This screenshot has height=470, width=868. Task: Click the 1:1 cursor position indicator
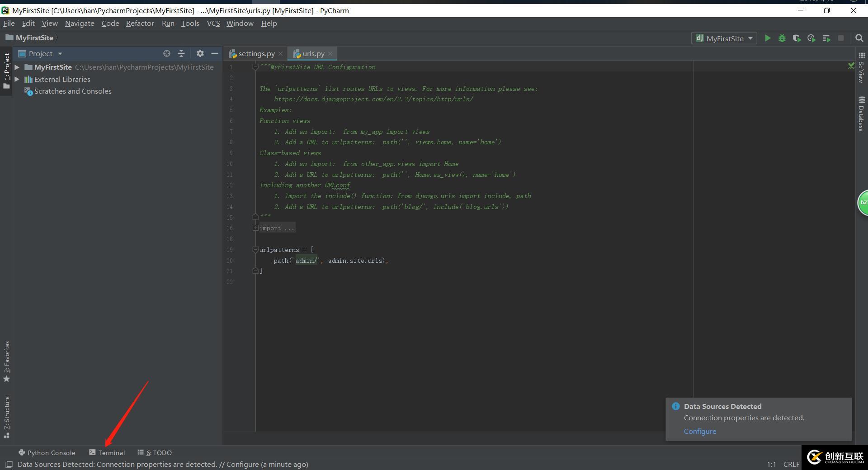(771, 465)
